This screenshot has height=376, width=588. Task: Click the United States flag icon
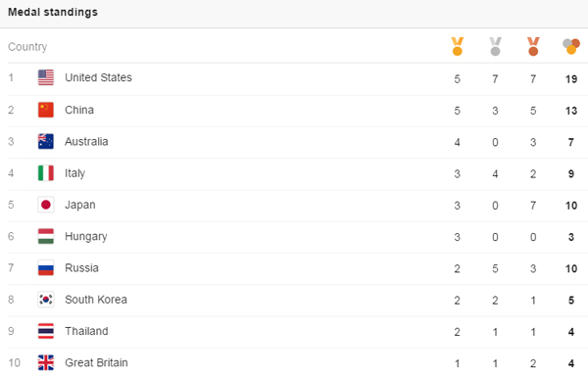(x=46, y=77)
